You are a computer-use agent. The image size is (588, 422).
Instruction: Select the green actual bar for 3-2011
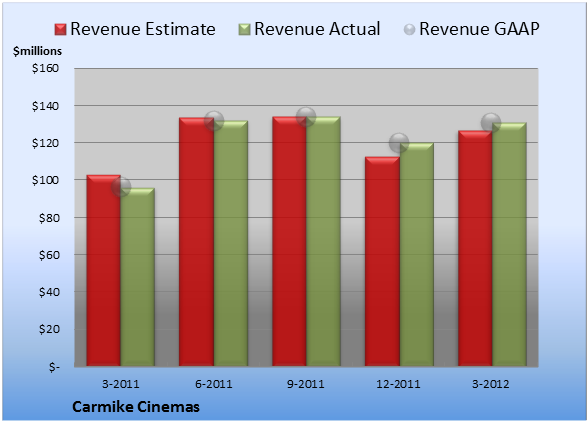point(138,277)
